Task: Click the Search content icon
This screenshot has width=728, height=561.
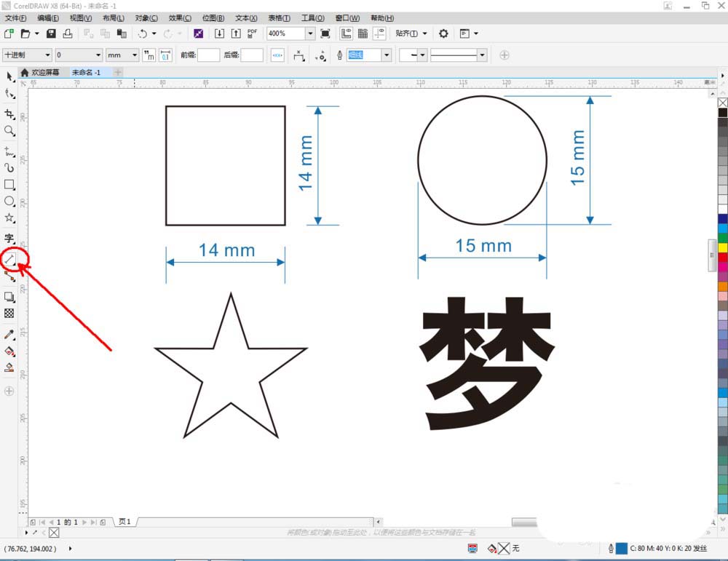Action: 198,33
